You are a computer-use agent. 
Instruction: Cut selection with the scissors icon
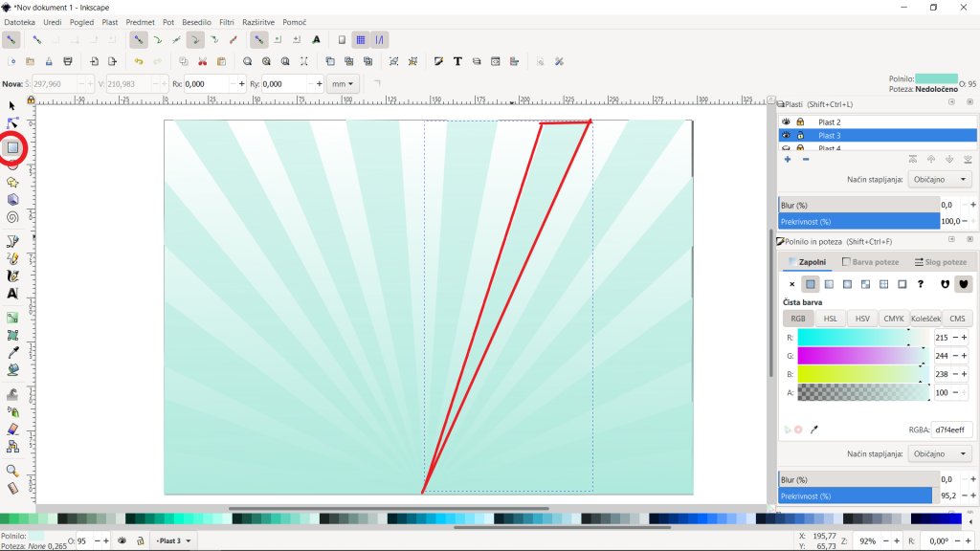(203, 61)
